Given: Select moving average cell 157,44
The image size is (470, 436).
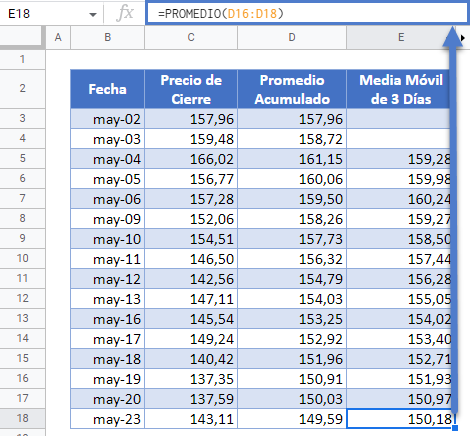Looking at the screenshot, I should 400,259.
